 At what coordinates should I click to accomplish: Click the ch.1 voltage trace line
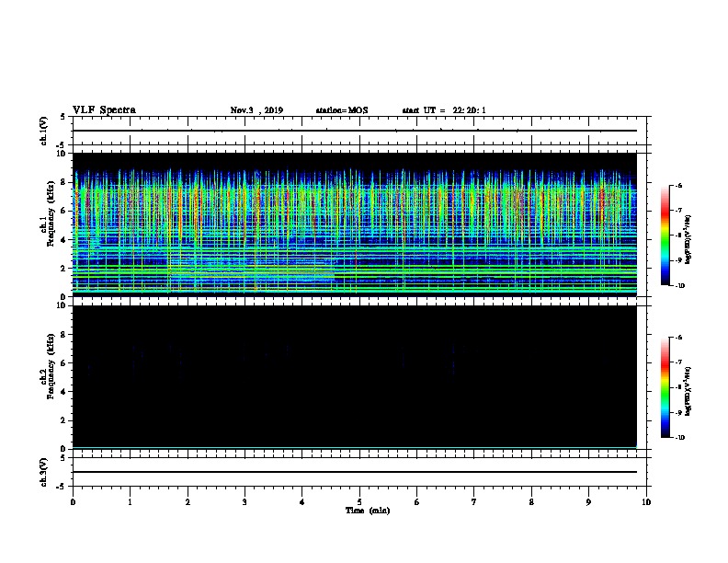tap(355, 131)
